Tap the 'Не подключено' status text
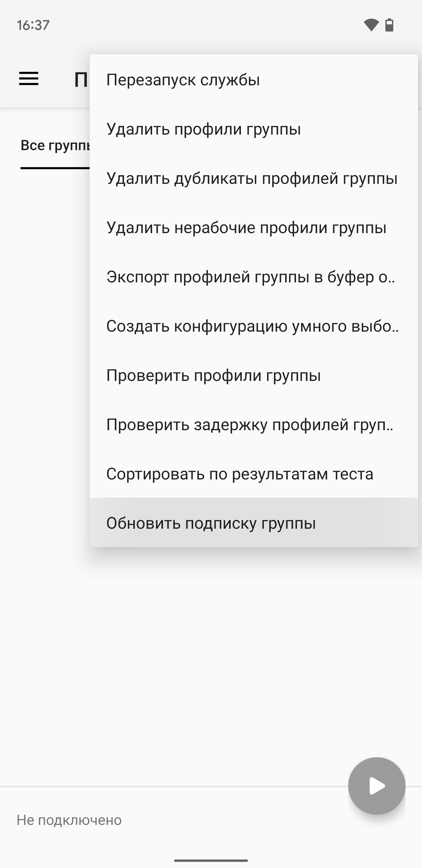422x868 pixels. tap(69, 820)
